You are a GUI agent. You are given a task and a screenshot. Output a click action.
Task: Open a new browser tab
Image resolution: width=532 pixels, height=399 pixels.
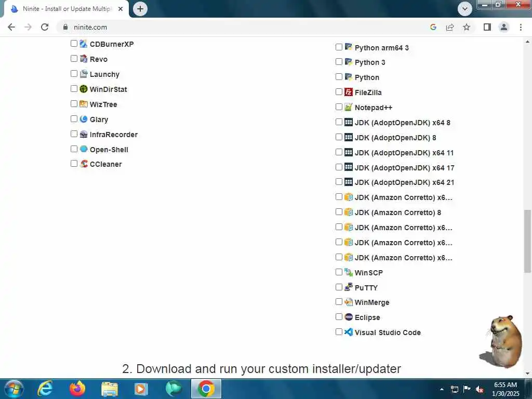pos(140,9)
